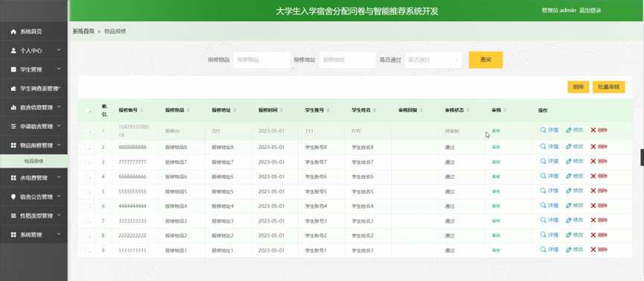This screenshot has width=644, height=281.
Task: Expand the 宿舍公告管理 menu chevron
Action: coord(59,196)
